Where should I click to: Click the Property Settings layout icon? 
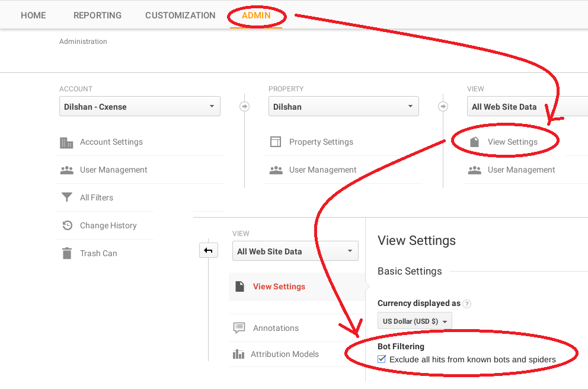276,142
